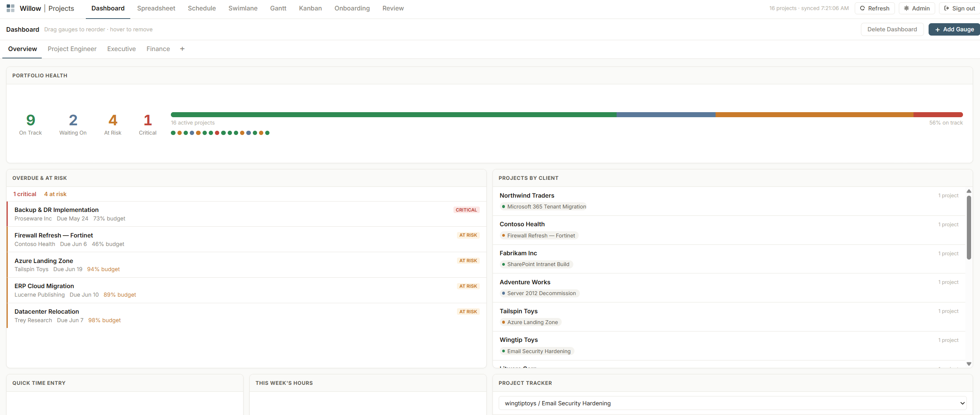Click the Add Gauge button
Viewport: 980px width, 415px height.
(x=954, y=29)
